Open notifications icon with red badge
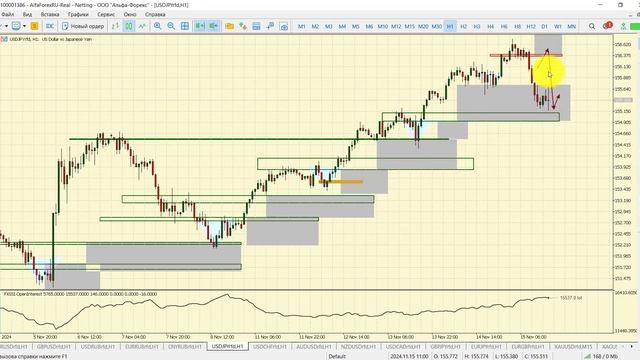 607,26
